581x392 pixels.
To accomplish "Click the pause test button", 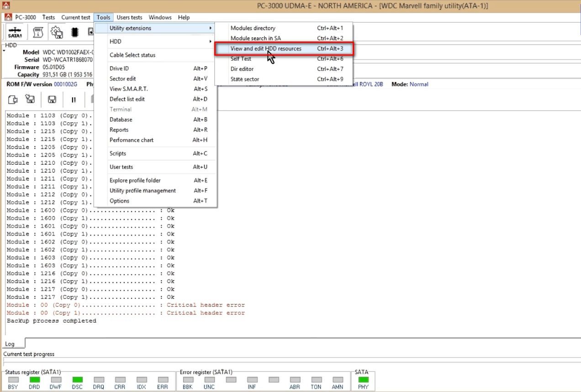I will [73, 99].
